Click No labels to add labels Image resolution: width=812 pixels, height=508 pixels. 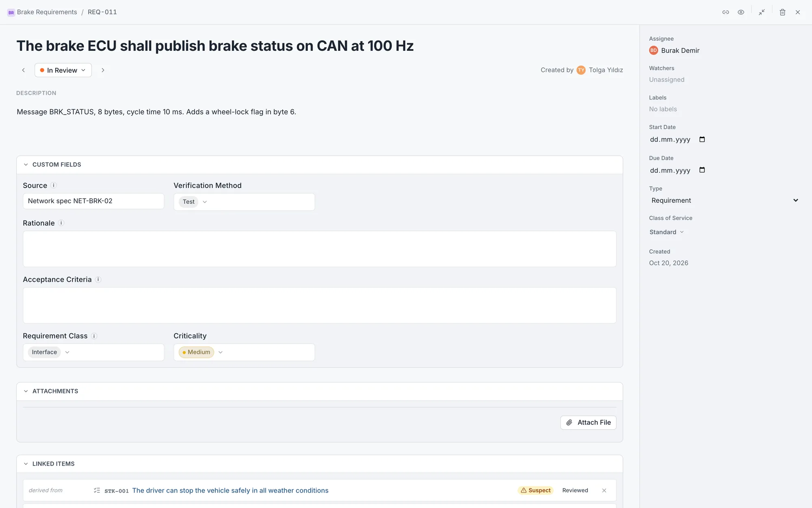[x=663, y=109]
